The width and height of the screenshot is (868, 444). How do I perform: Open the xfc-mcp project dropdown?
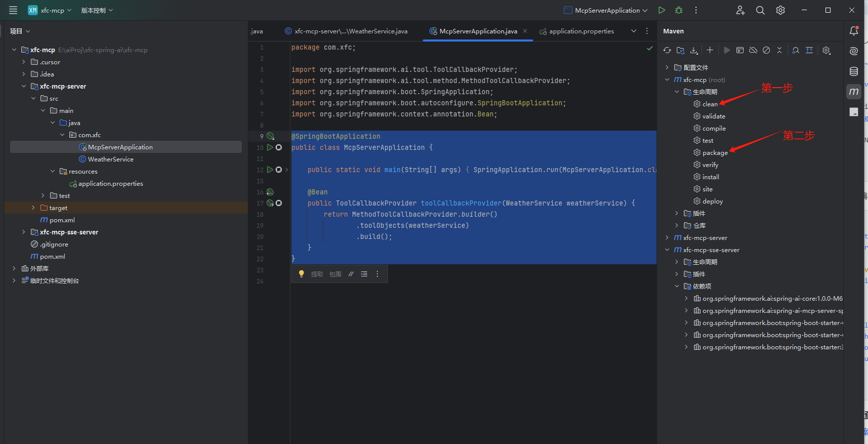tap(50, 10)
